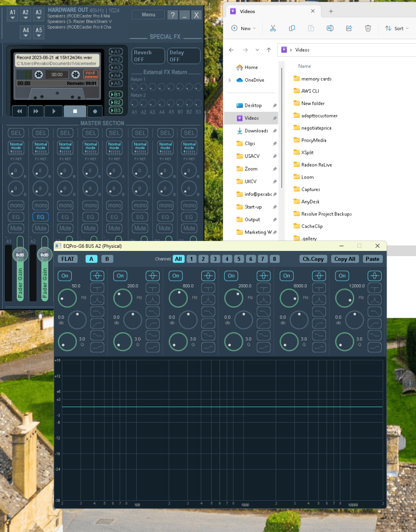Fast-forward the Voicemeeter cassette recorder
This screenshot has width=416, height=532.
(x=36, y=111)
